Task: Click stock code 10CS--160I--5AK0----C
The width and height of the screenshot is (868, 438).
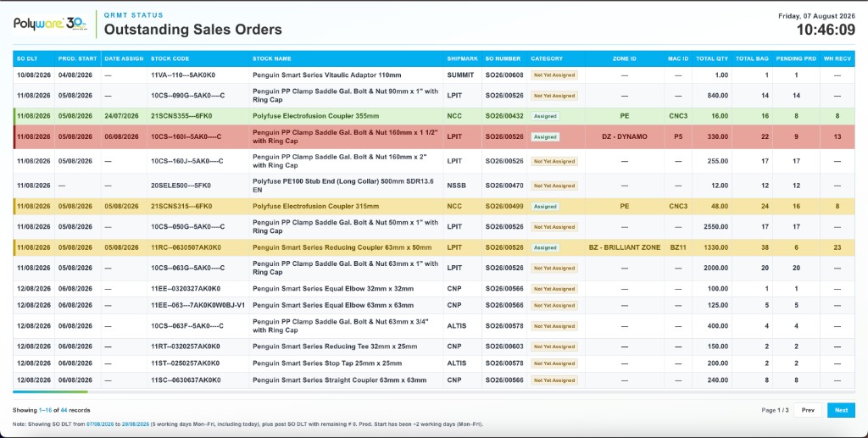Action: click(186, 136)
